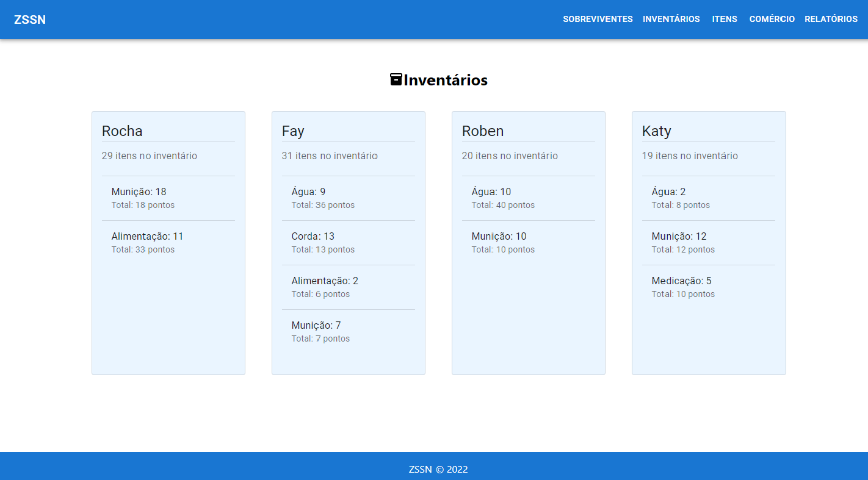This screenshot has width=868, height=480.
Task: Click Fay's 'Corda: 13' item
Action: pyautogui.click(x=313, y=236)
